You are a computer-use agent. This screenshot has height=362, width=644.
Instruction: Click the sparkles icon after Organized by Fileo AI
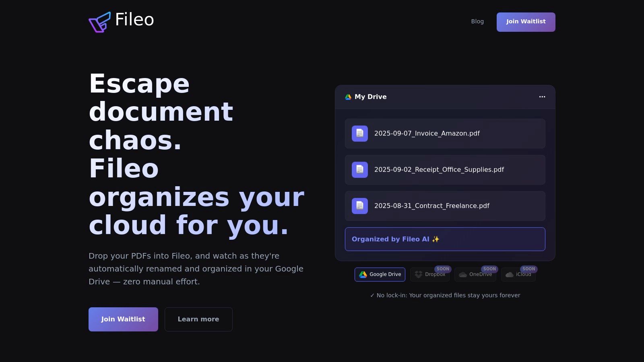coord(436,239)
